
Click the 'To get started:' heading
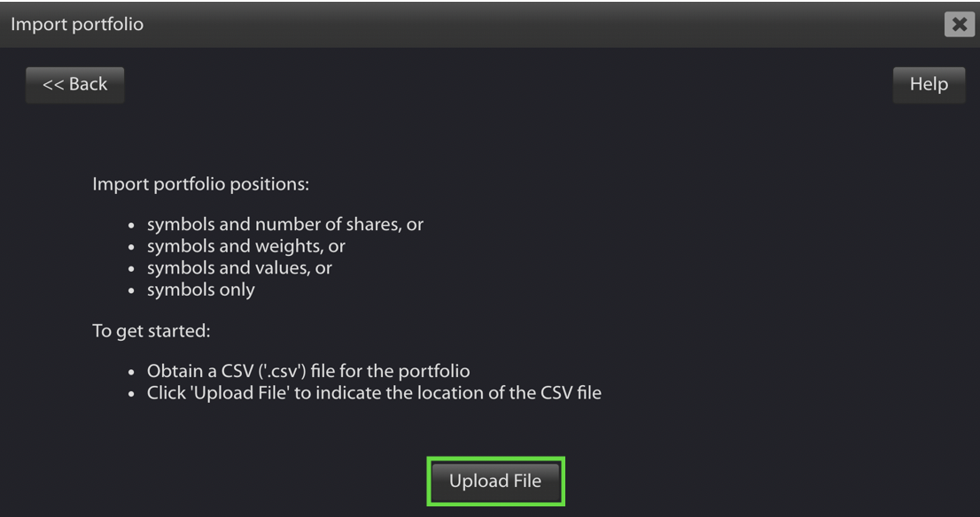tap(152, 331)
